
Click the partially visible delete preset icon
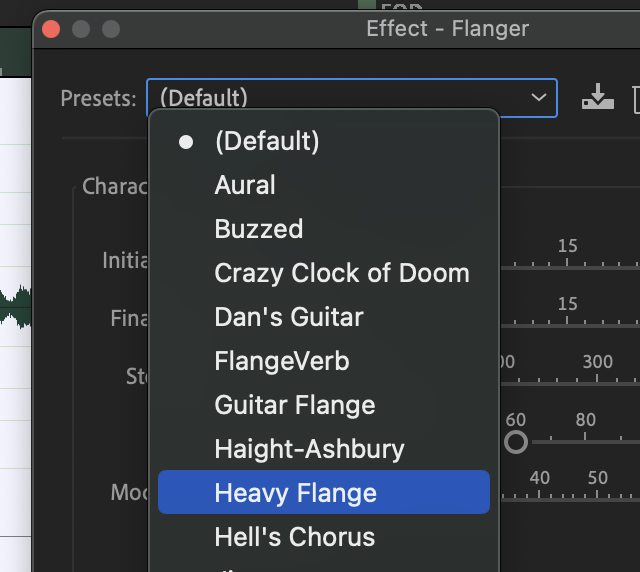636,99
